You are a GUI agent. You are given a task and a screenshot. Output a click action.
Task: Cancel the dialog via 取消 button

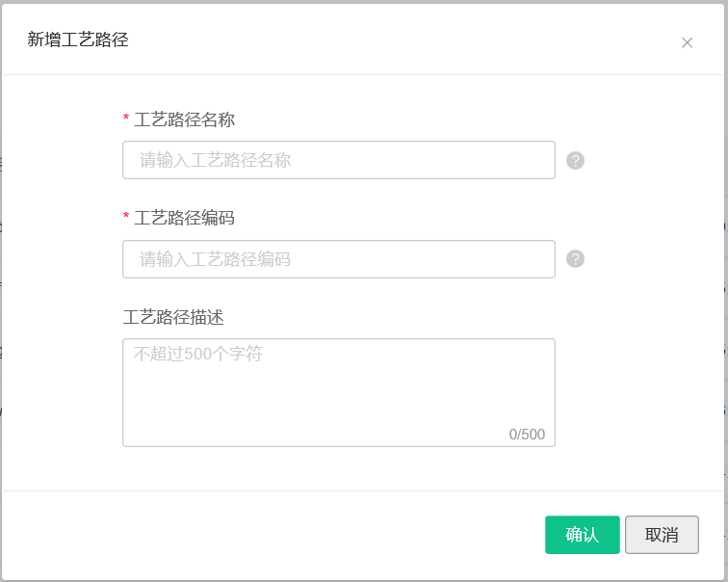662,535
